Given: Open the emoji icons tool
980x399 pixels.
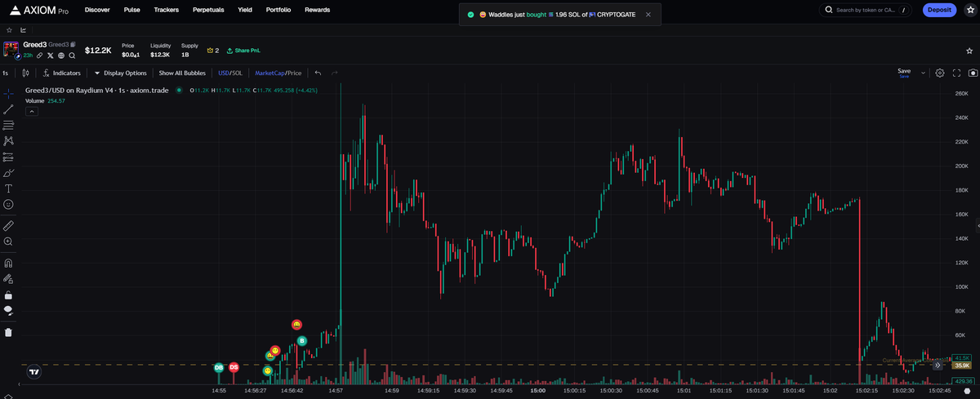Looking at the screenshot, I should point(8,204).
